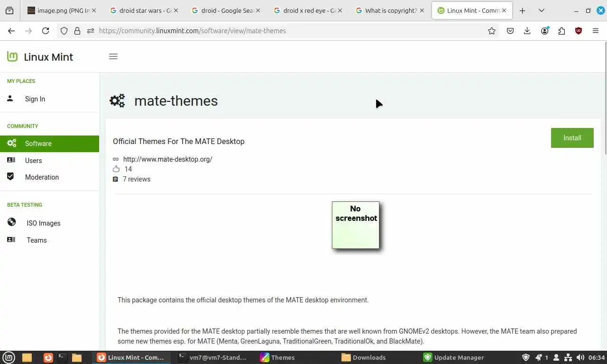This screenshot has height=364, width=607.
Task: Open the user tray icon
Action: point(556,357)
